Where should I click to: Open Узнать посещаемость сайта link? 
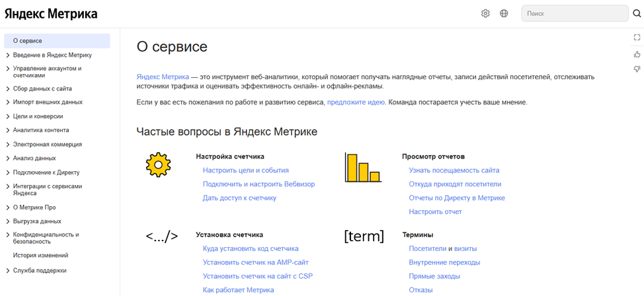(454, 170)
